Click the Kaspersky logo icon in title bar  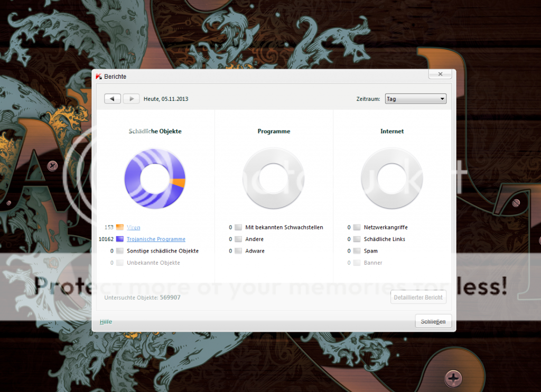pos(98,77)
